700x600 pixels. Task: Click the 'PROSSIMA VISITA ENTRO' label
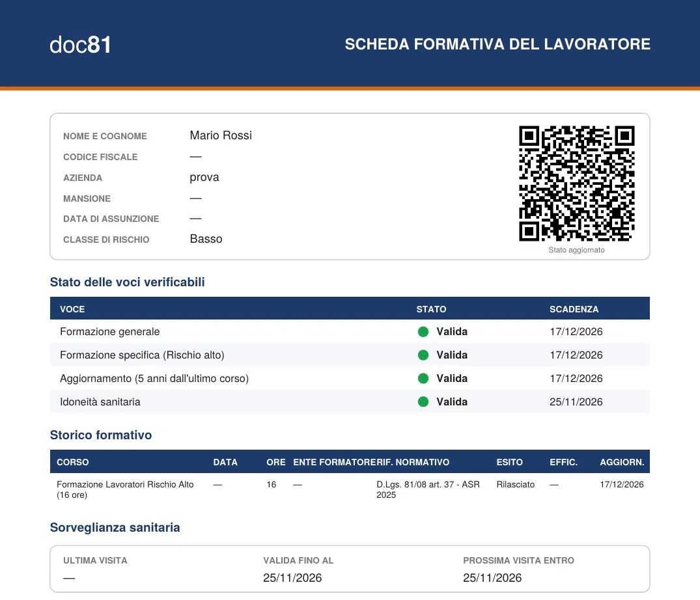point(518,560)
